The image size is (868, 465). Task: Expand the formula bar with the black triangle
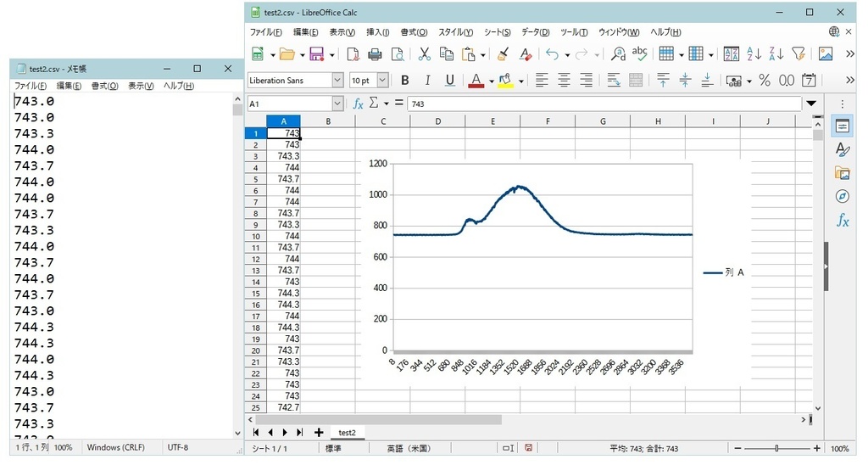(811, 103)
